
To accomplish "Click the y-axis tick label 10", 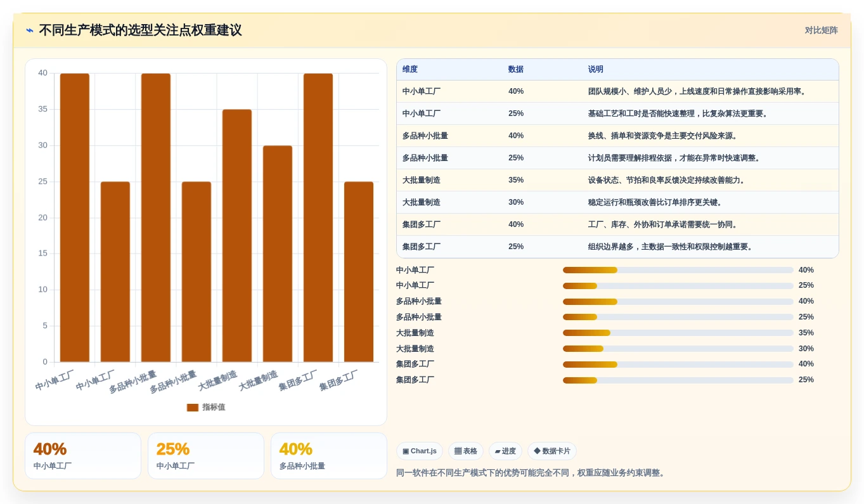I will [x=43, y=290].
